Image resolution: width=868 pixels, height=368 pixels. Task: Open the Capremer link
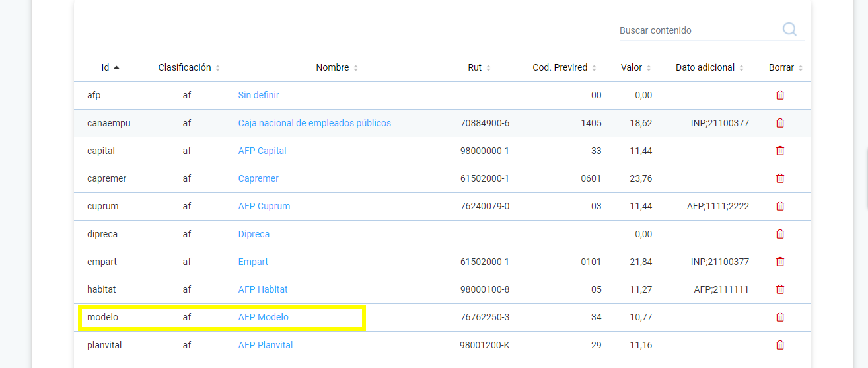click(258, 178)
